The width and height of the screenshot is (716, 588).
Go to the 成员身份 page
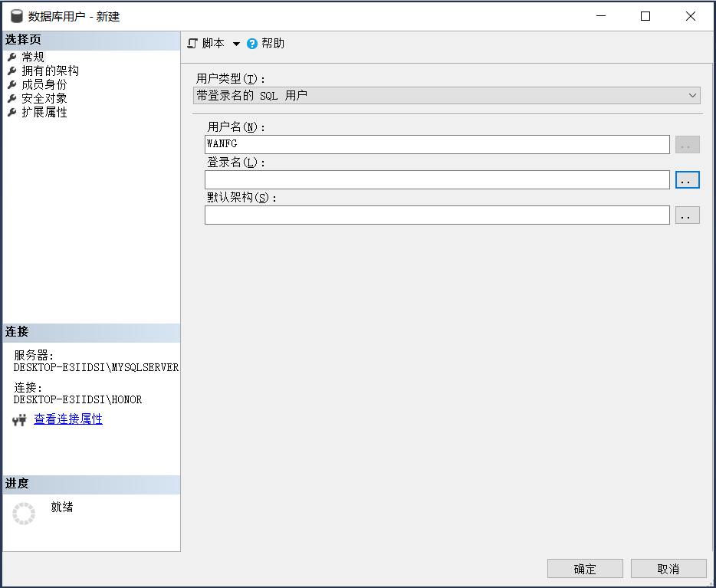(x=44, y=84)
